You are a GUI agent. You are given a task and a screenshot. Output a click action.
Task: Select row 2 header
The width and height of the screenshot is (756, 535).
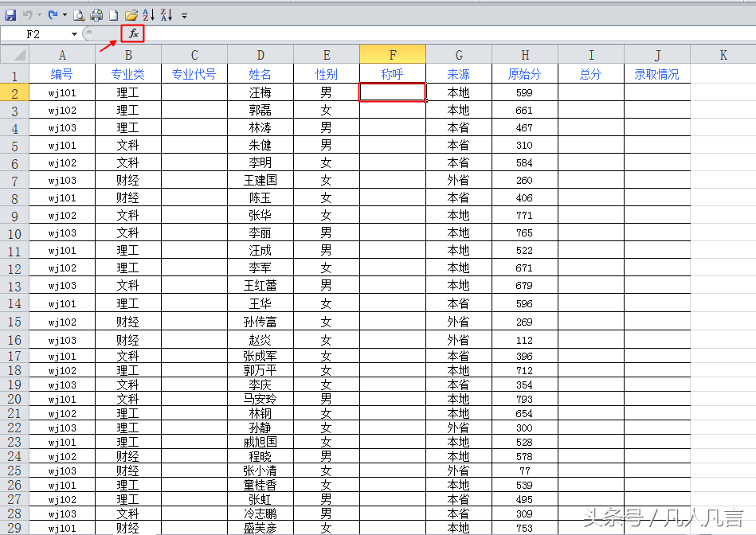pos(14,92)
